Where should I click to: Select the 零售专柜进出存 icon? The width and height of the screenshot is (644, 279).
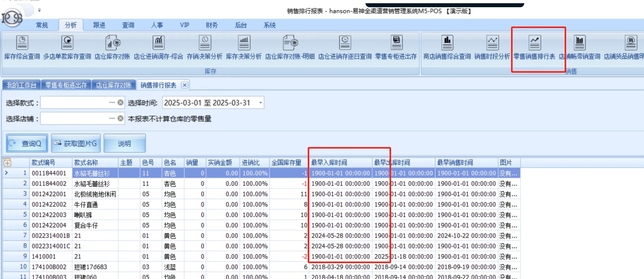(x=396, y=48)
